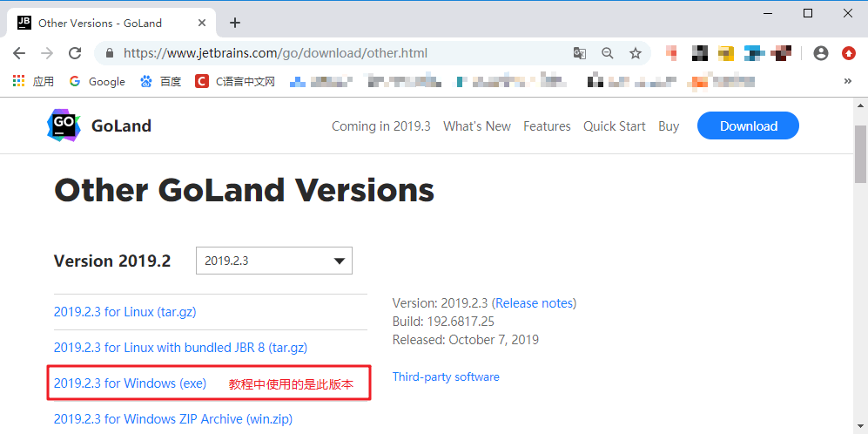Image resolution: width=868 pixels, height=434 pixels.
Task: Open a new tab with plus button
Action: click(x=235, y=23)
